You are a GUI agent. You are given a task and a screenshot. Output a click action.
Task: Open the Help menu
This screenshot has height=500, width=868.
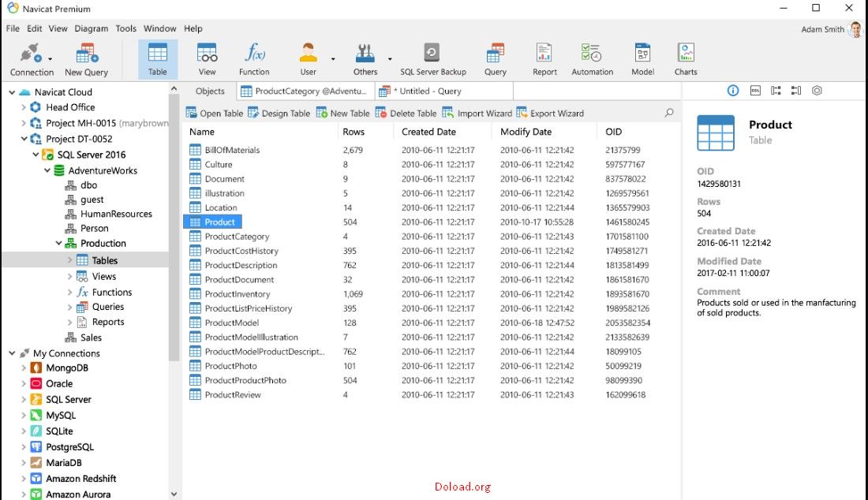[x=193, y=28]
